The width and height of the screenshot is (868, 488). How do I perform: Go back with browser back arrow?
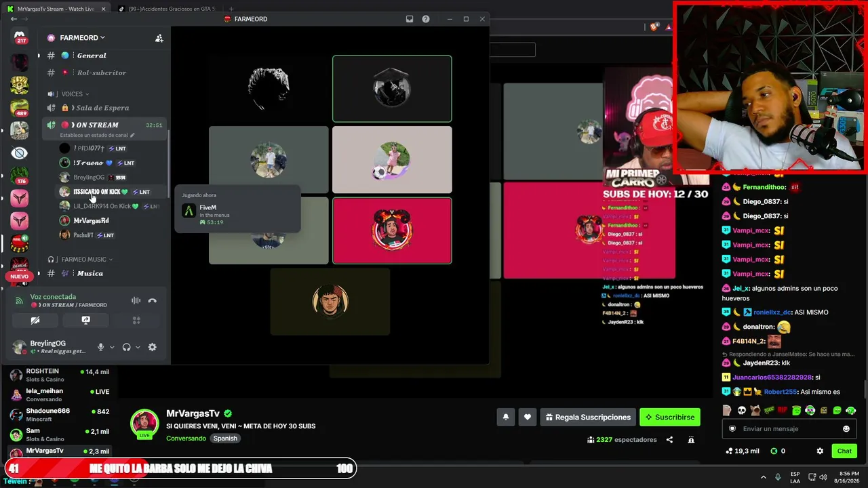coord(14,19)
